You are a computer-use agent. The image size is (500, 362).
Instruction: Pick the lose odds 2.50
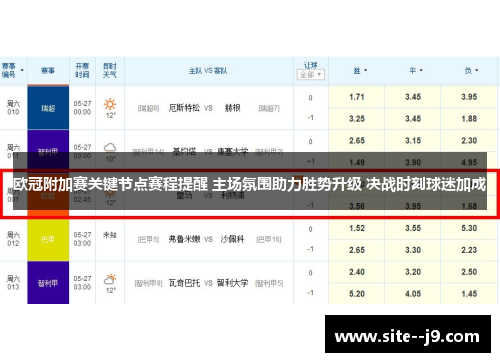click(469, 272)
